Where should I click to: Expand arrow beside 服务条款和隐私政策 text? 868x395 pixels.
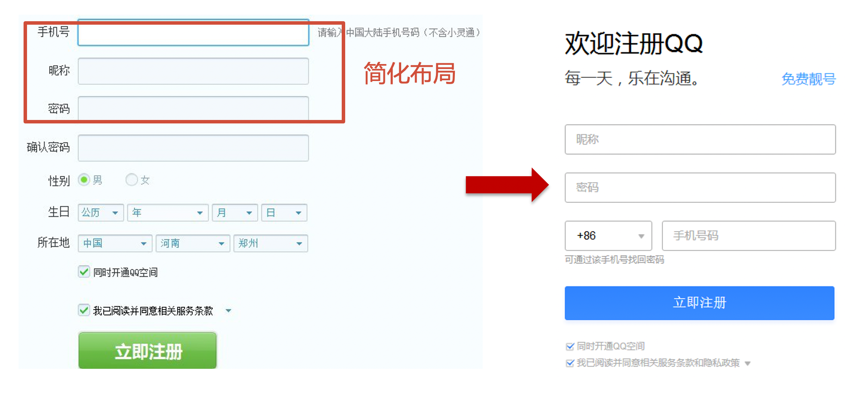(748, 363)
